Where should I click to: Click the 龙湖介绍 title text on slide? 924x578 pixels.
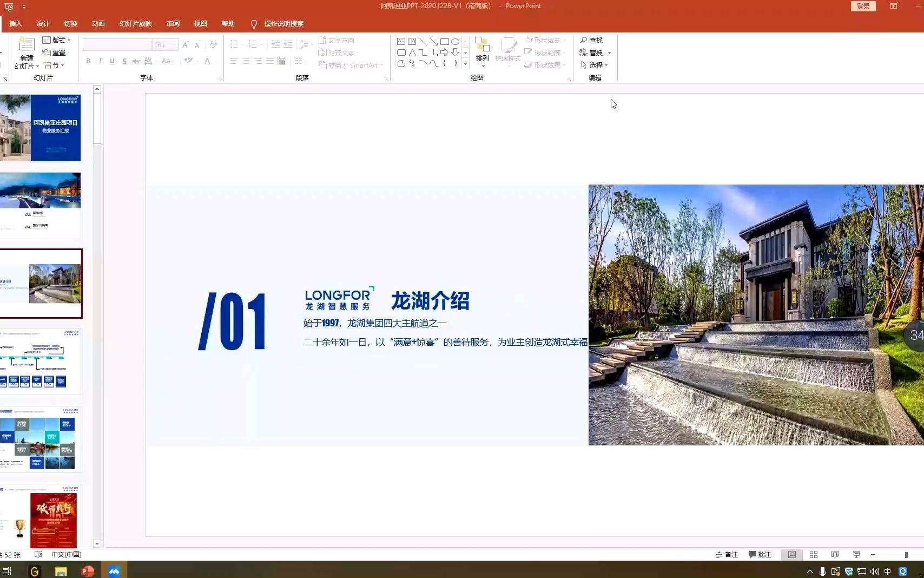coord(430,301)
